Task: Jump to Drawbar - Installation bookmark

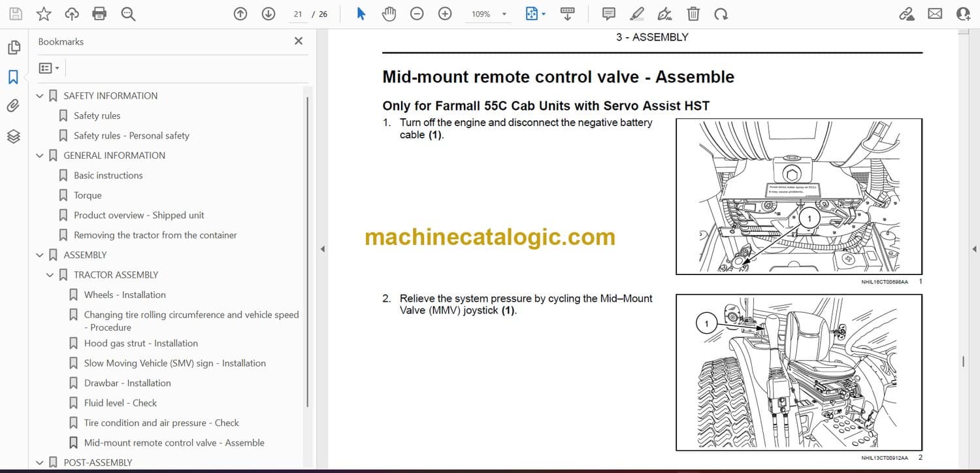Action: click(x=127, y=383)
